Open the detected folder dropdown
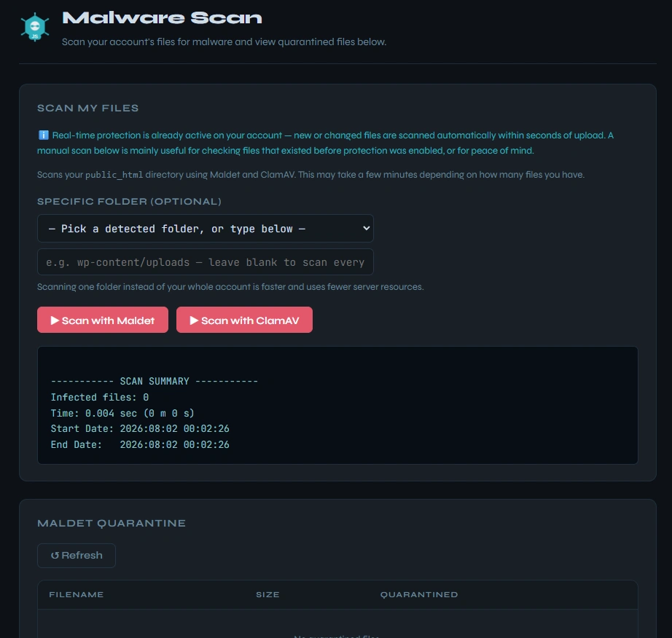The width and height of the screenshot is (672, 638). pyautogui.click(x=206, y=228)
